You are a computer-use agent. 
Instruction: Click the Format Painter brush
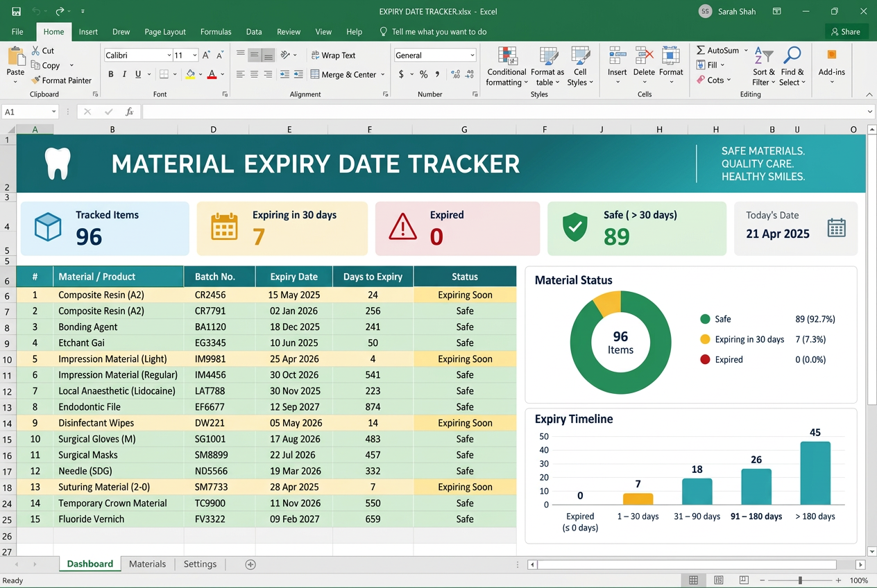36,80
